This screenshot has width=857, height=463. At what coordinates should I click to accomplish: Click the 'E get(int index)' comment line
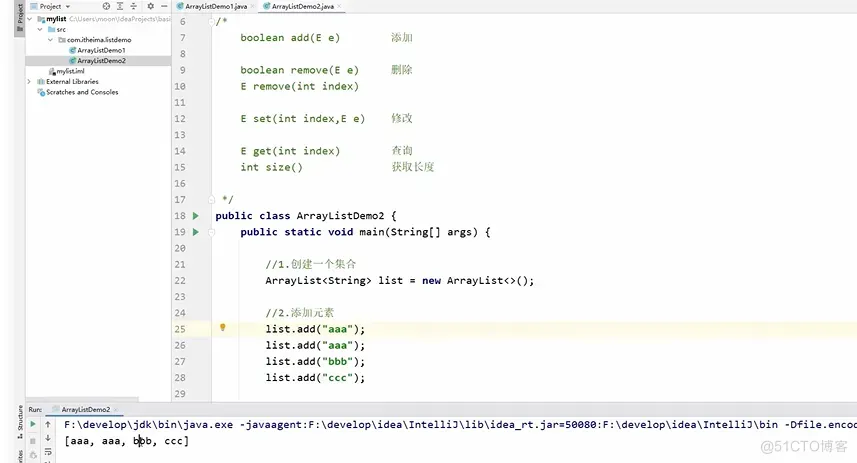click(290, 151)
